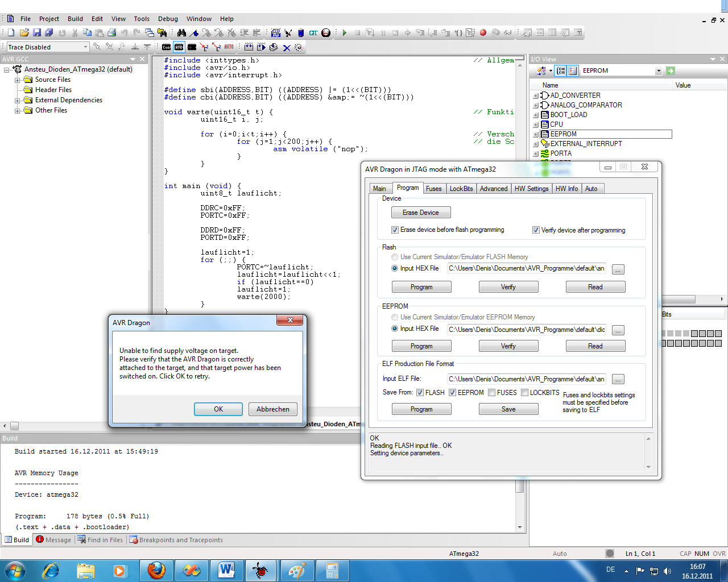Build the active configuration via toolbar icon
The width and height of the screenshot is (728, 582).
click(x=249, y=47)
